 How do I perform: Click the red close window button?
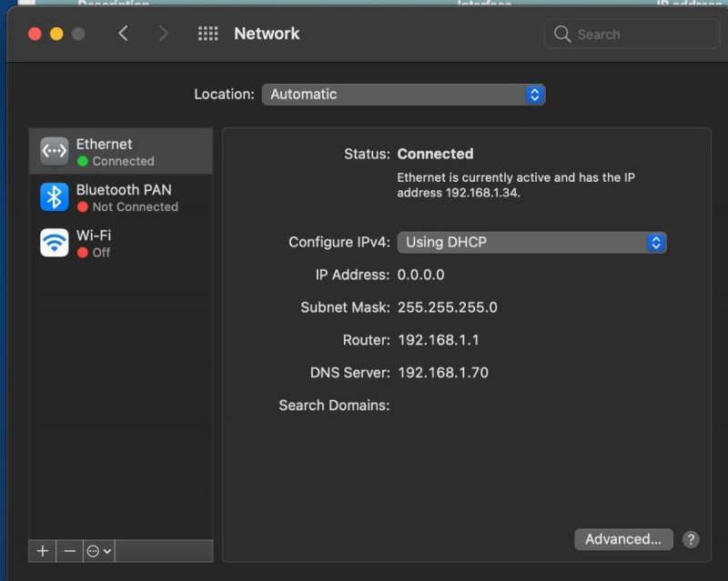(35, 34)
